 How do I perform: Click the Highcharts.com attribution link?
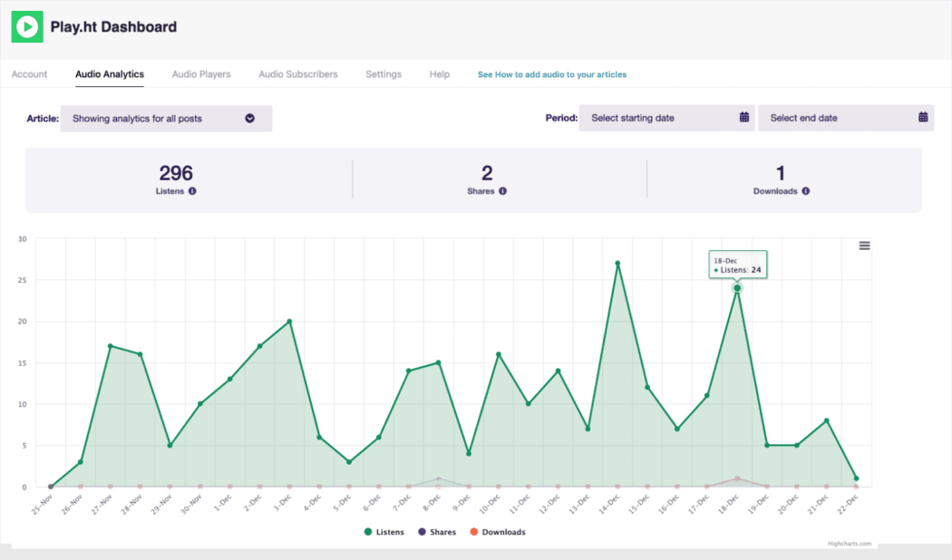pyautogui.click(x=849, y=542)
